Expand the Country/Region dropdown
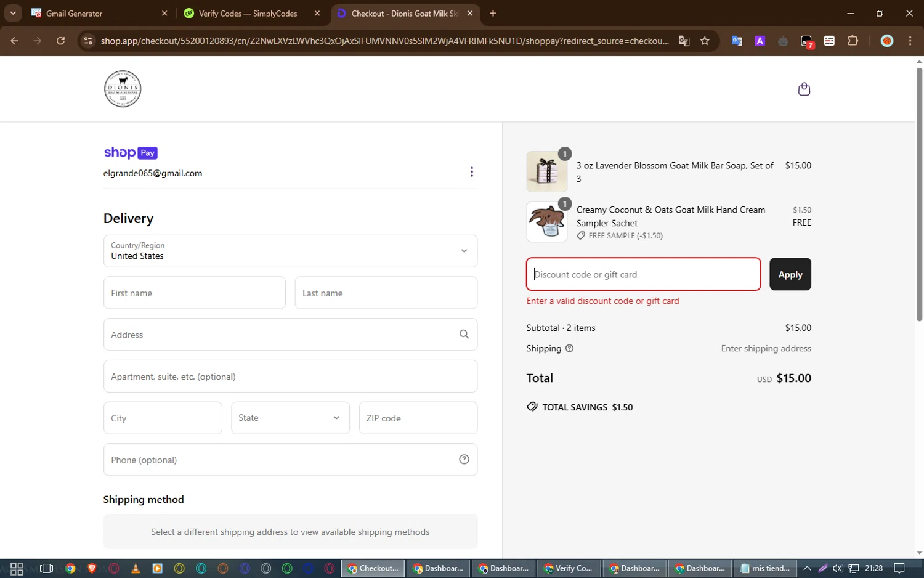The width and height of the screenshot is (924, 578). point(290,251)
